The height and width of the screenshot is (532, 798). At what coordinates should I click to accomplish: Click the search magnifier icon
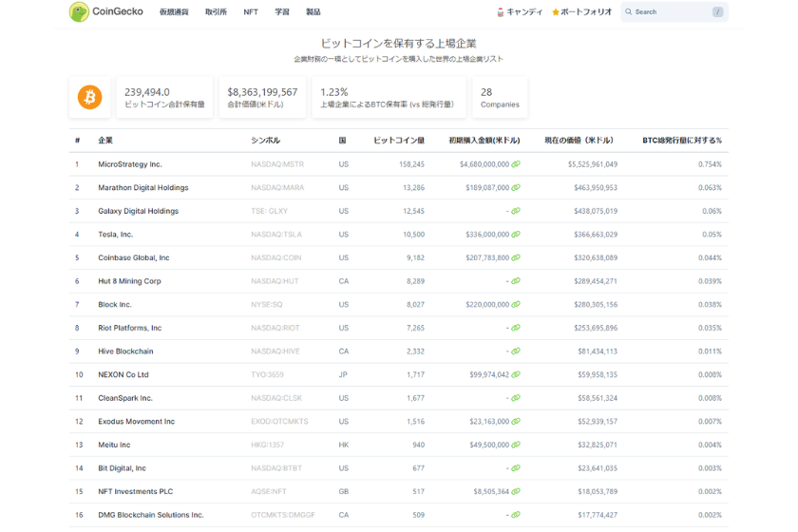(629, 11)
